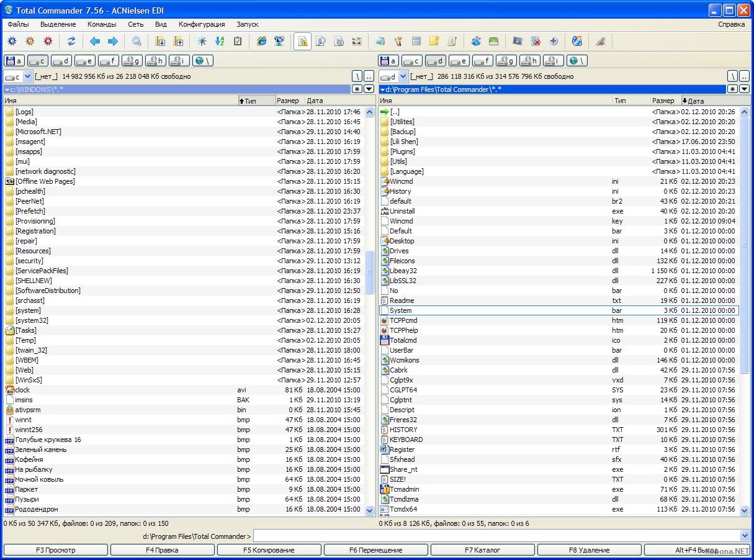Go back with the blue left arrow

pos(95,42)
